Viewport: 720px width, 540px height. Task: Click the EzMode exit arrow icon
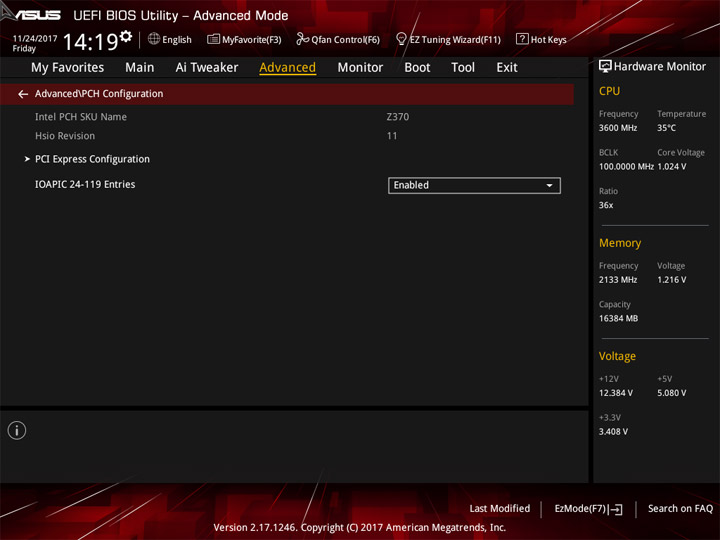point(616,509)
